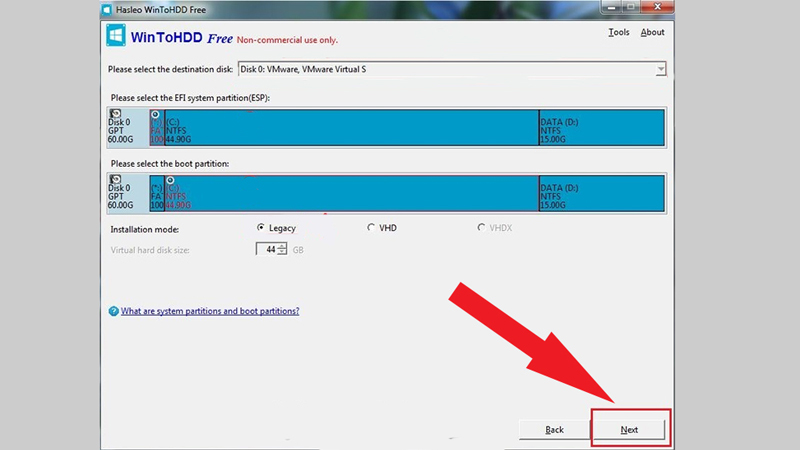Viewport: 800px width, 450px height.
Task: Open the About menu
Action: coord(652,32)
